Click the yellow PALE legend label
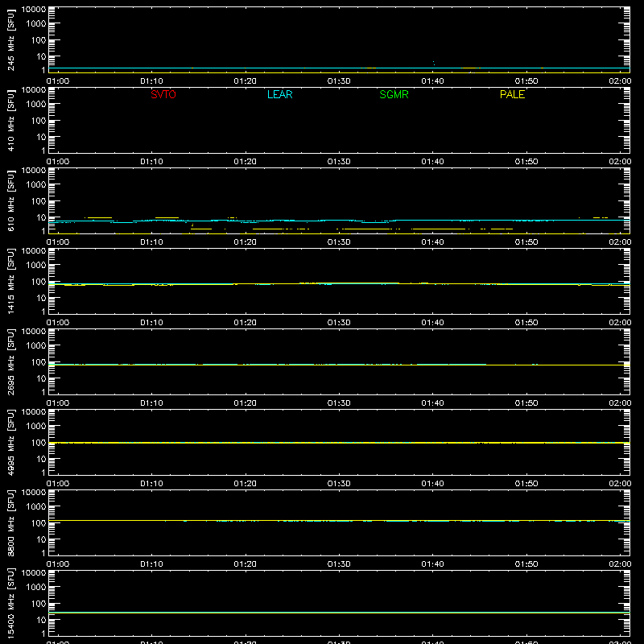Screen dimensions: 644x644 (x=512, y=94)
